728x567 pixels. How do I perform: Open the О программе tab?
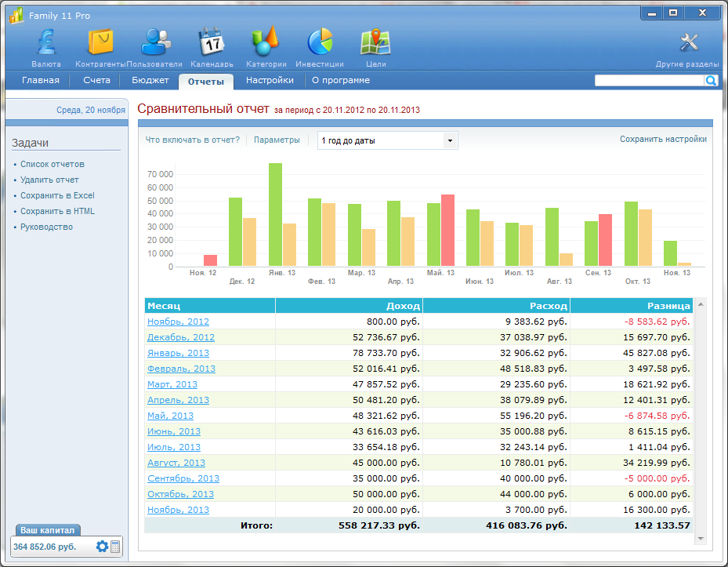click(341, 81)
